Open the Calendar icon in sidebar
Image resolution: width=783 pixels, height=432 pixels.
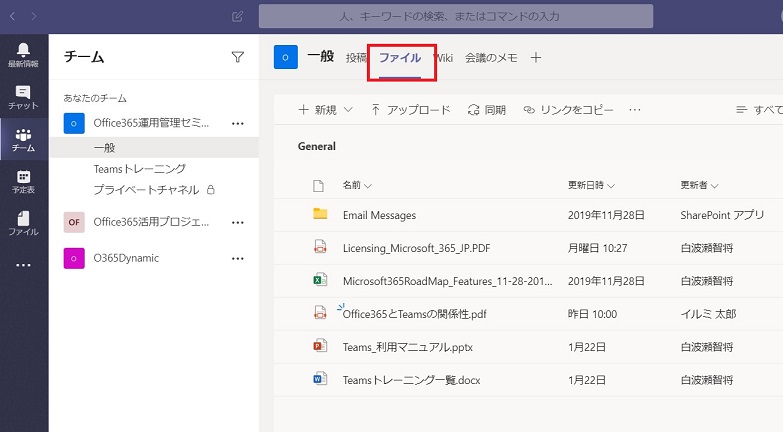coord(23,182)
